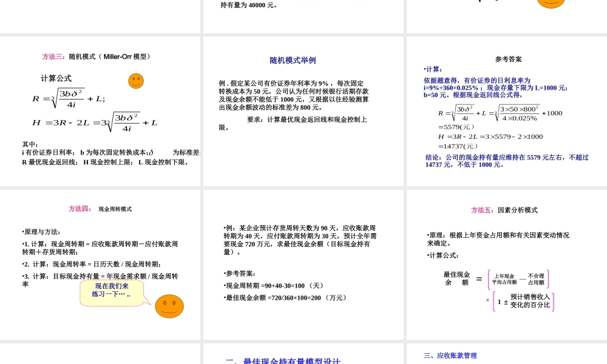Screen dimensions: 607x364
Task: Click the 预计销售收入变化的百分比 term
Action: pos(530,301)
